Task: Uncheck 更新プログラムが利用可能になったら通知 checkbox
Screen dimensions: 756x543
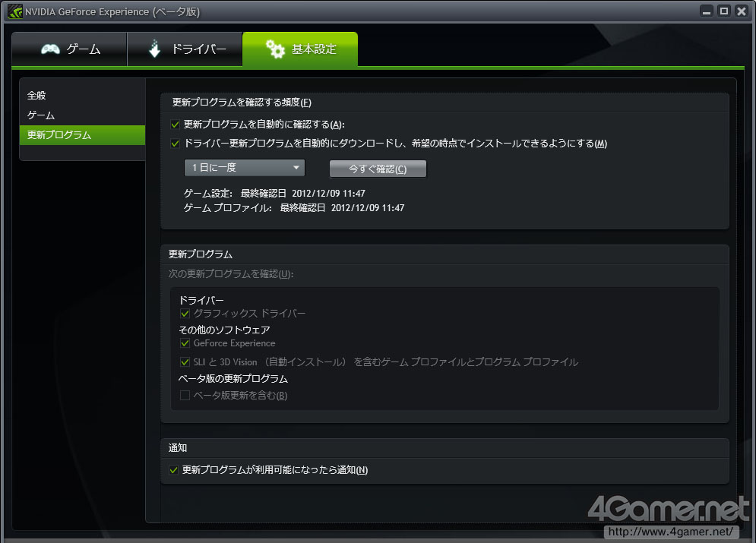Action: (174, 470)
